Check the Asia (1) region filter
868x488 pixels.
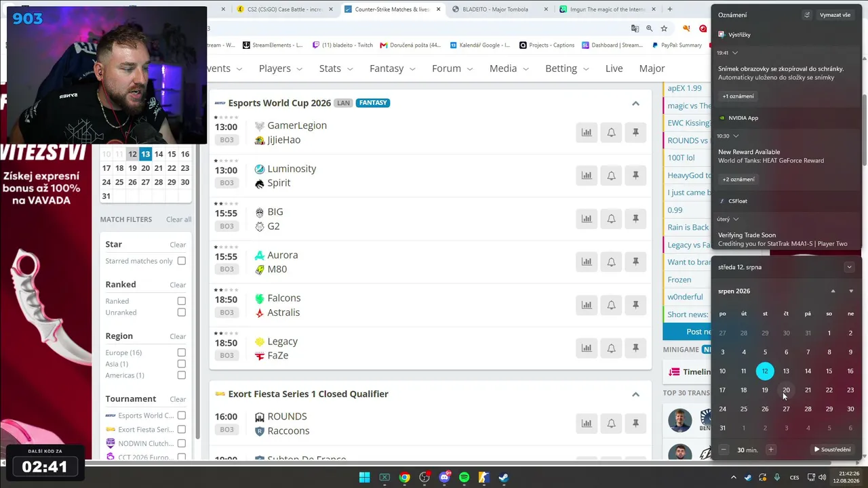click(x=182, y=364)
